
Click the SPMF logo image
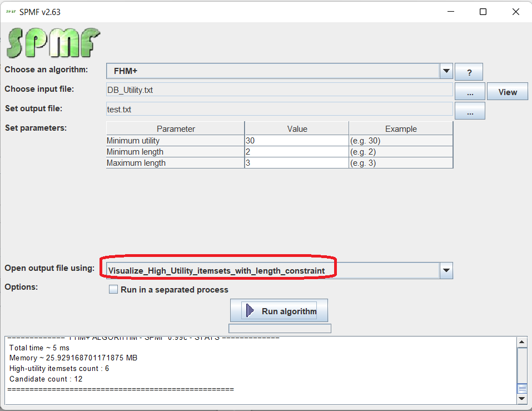click(53, 43)
